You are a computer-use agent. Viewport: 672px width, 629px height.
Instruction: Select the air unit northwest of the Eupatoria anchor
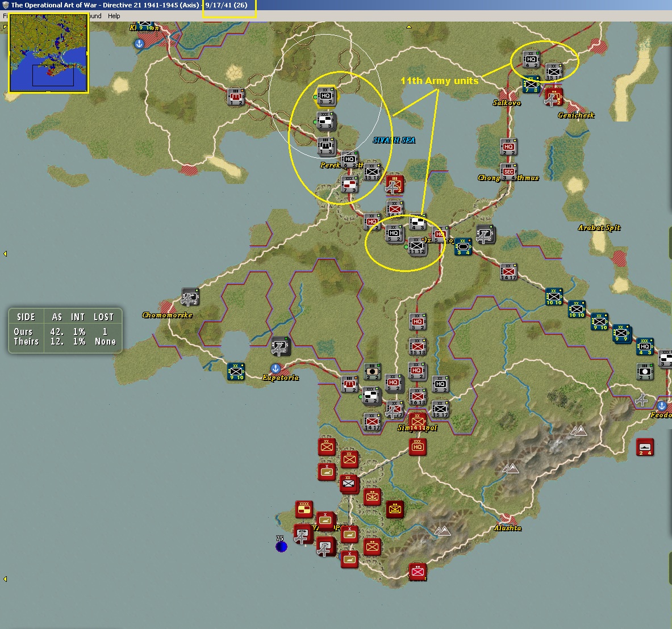[281, 346]
